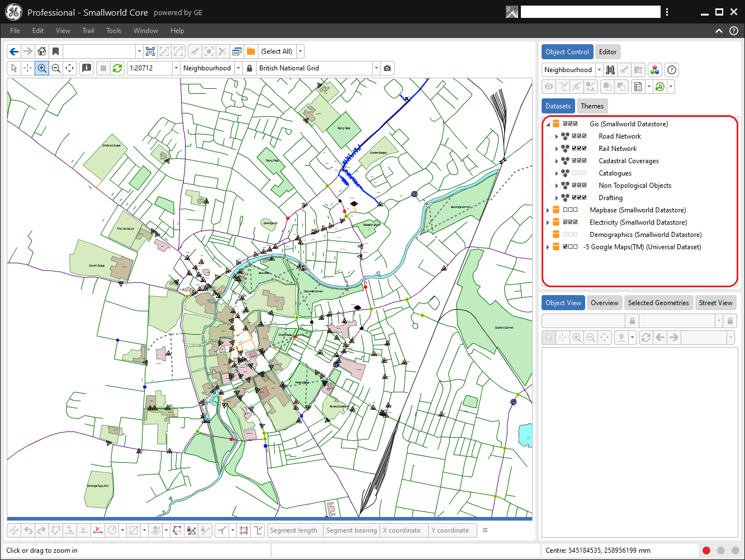Screen dimensions: 745x560
Task: Switch to the Editor tab
Action: pos(608,52)
